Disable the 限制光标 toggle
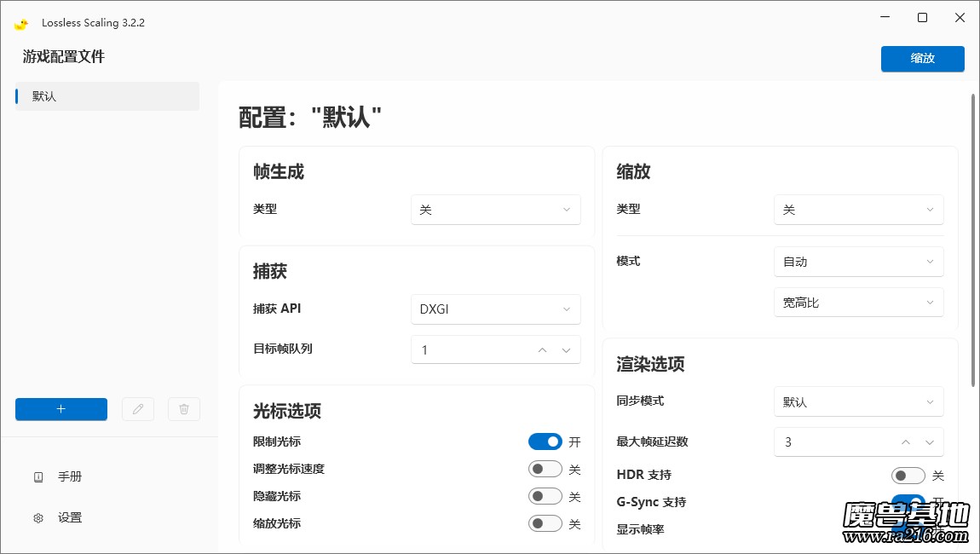The height and width of the screenshot is (554, 980). tap(545, 441)
